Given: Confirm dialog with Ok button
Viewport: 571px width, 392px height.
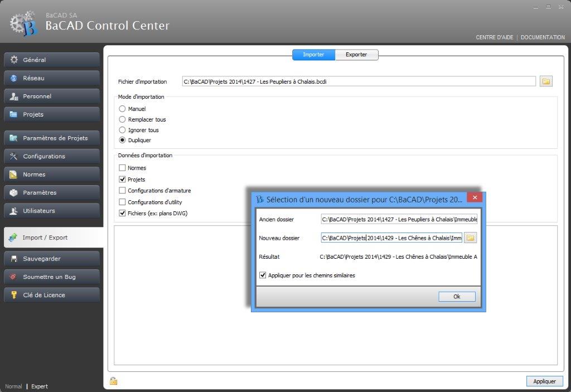Looking at the screenshot, I should pos(457,297).
